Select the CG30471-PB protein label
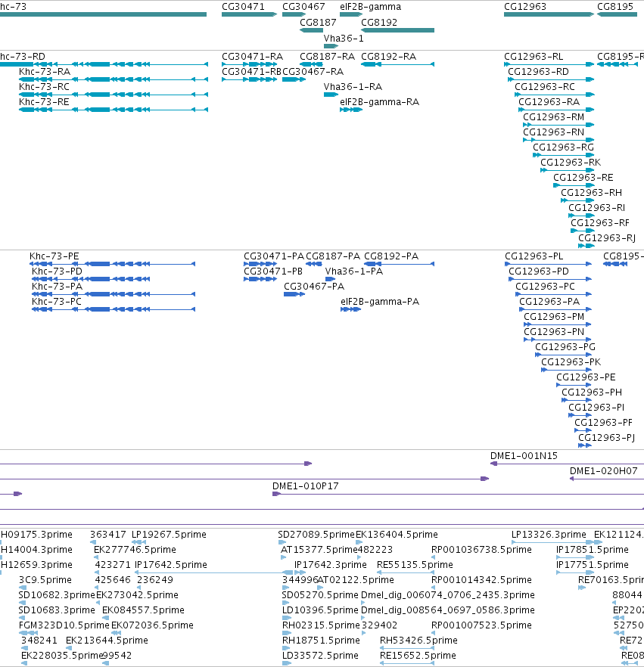This screenshot has width=644, height=667. click(x=273, y=271)
